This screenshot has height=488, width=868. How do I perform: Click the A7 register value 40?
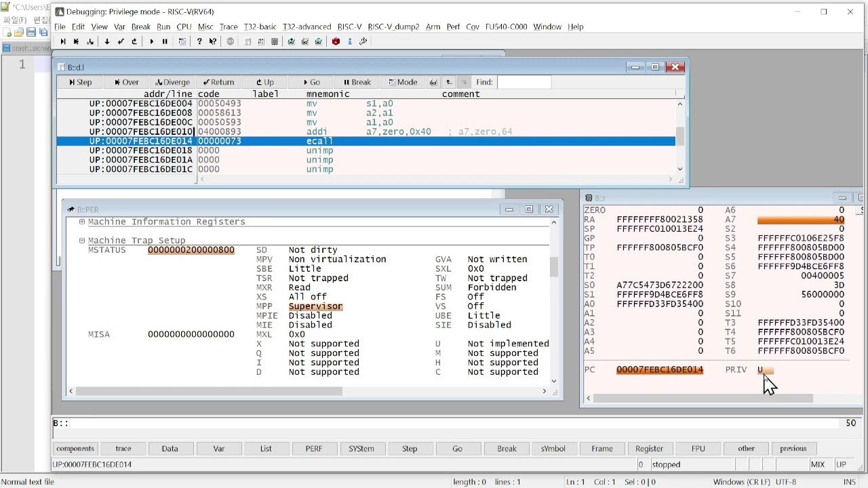pyautogui.click(x=801, y=220)
